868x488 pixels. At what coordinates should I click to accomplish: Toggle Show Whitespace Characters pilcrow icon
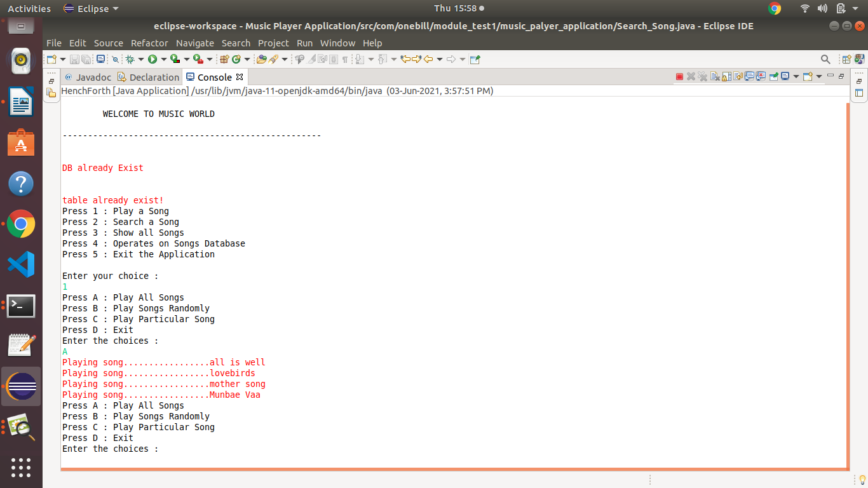pyautogui.click(x=344, y=59)
